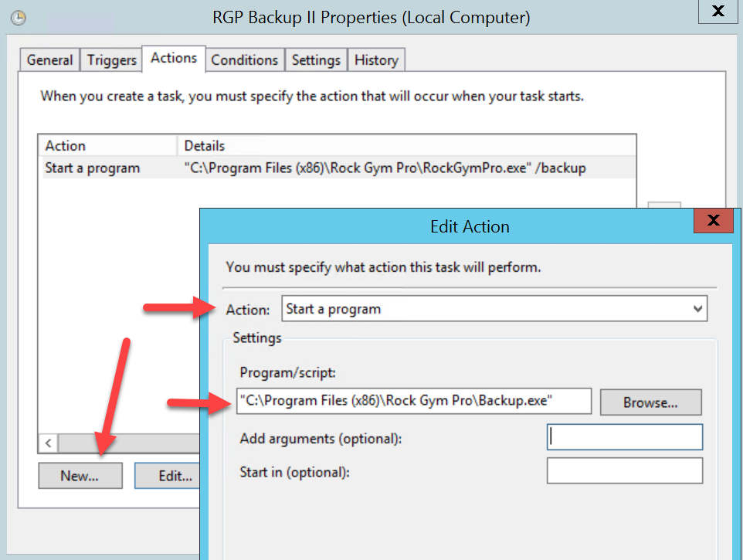Focus the Start in optional field
Viewport: 743px width, 560px height.
click(x=625, y=470)
